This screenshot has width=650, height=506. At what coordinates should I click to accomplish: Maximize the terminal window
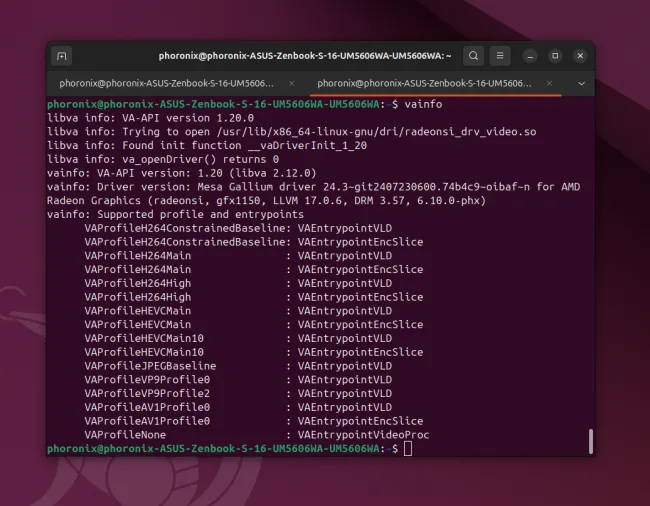[555, 56]
